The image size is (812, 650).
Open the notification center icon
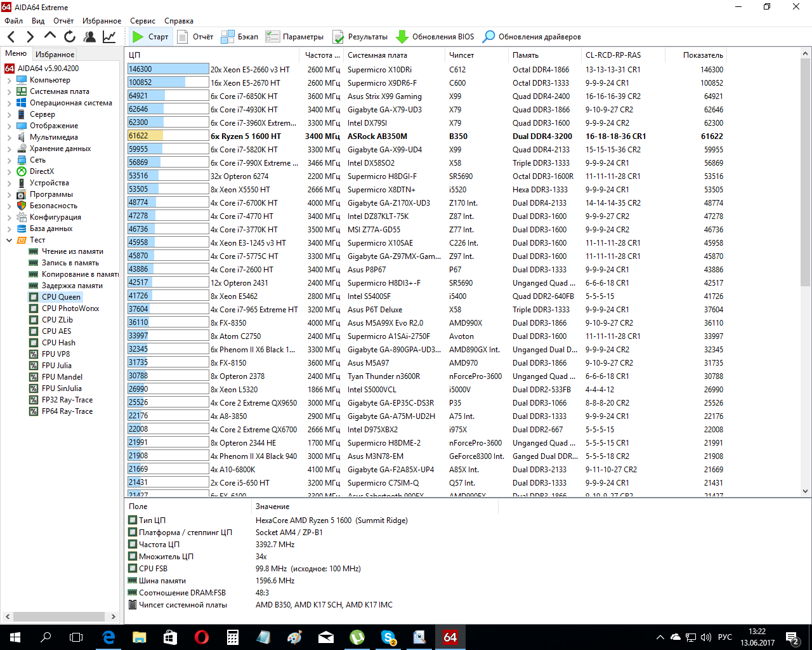(x=792, y=637)
